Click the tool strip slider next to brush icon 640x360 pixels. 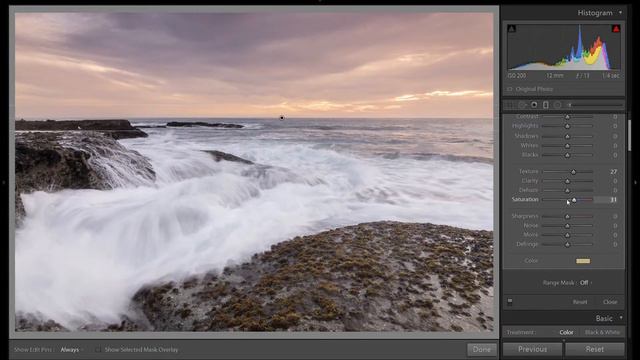pos(596,105)
